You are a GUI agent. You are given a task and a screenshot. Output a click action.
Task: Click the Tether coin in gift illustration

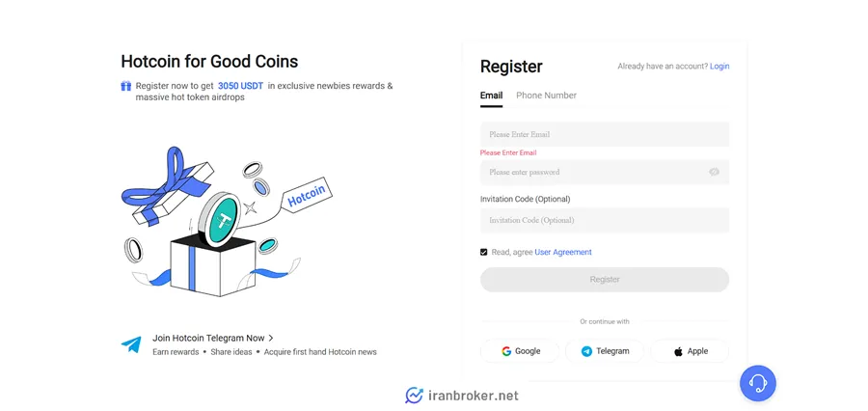(219, 219)
